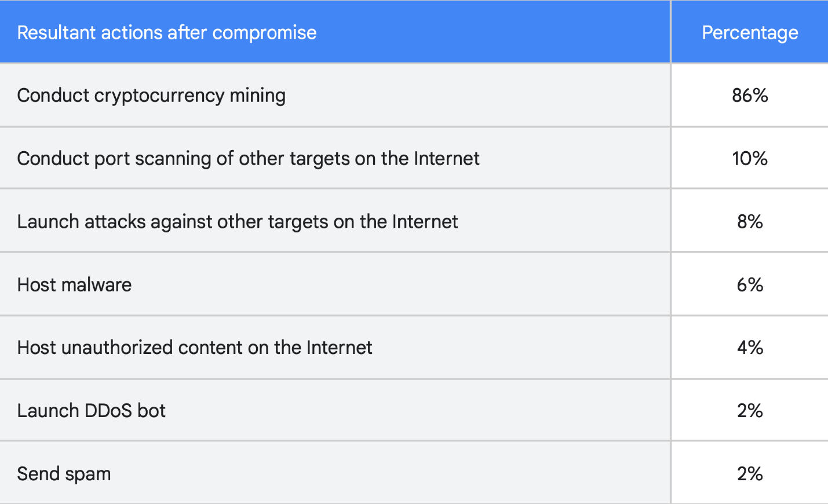Click the word 'compromise' in the header
828x504 pixels.
tap(264, 34)
